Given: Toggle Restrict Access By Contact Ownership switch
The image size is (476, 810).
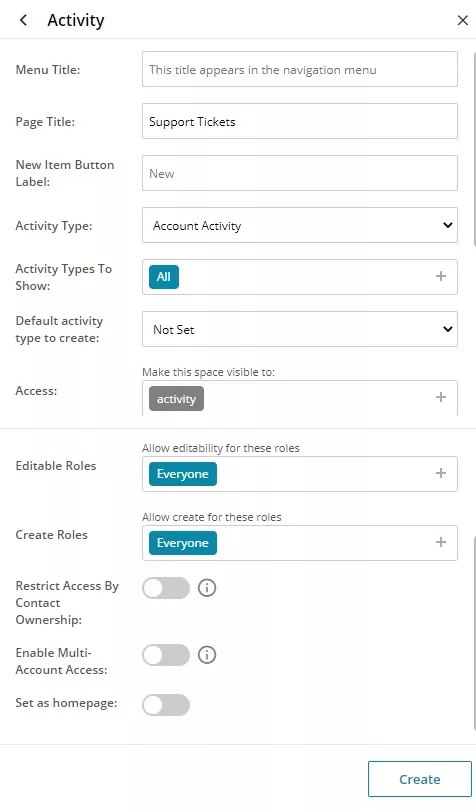Looking at the screenshot, I should 166,588.
